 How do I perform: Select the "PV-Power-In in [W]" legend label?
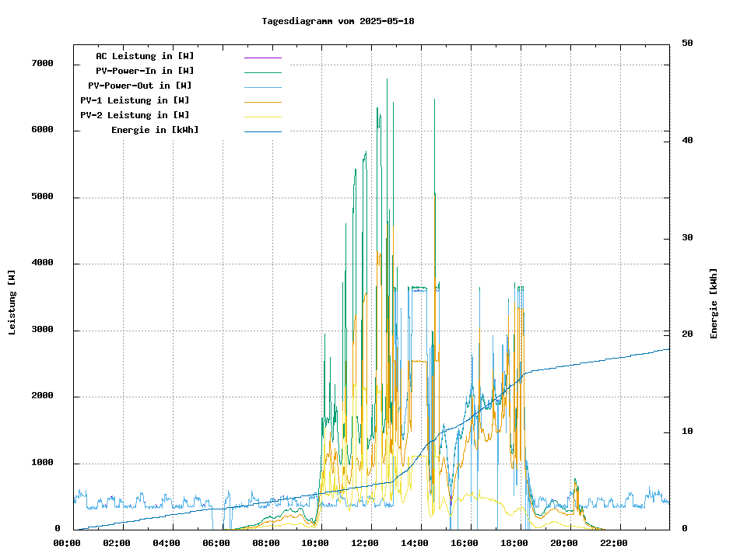point(145,71)
